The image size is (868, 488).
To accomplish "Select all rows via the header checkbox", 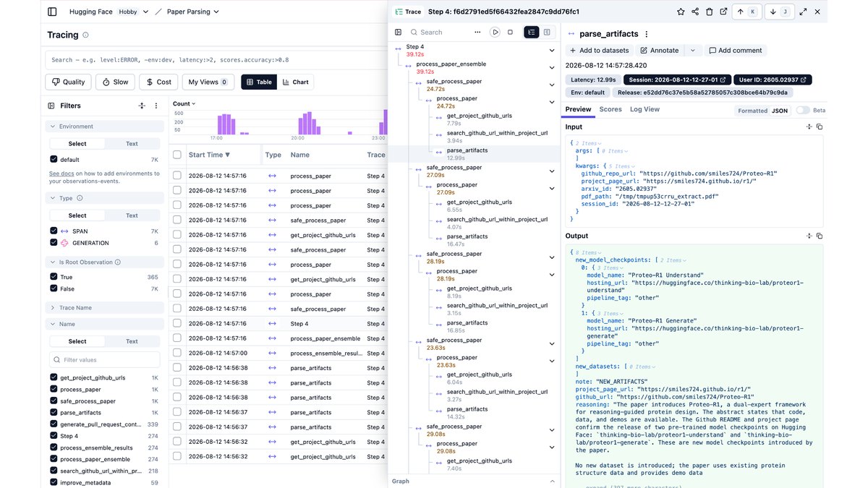I will (177, 155).
